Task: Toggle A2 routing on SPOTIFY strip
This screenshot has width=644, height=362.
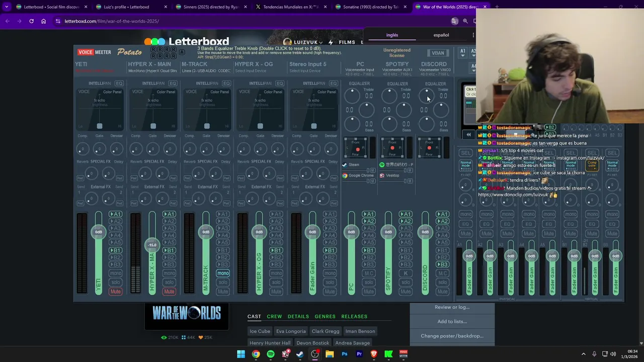Action: tap(406, 221)
